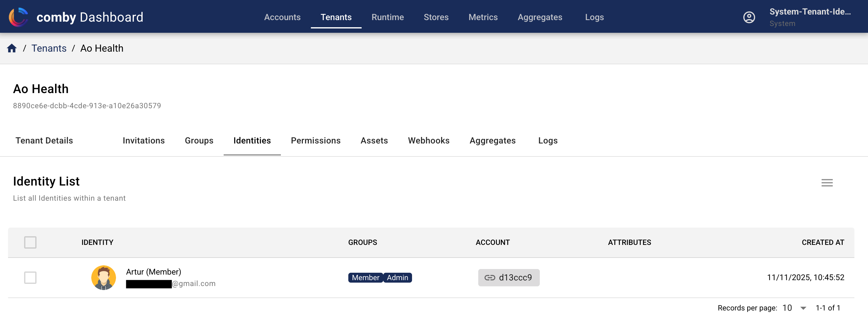This screenshot has height=329, width=868.
Task: Open the user profile icon
Action: [749, 17]
